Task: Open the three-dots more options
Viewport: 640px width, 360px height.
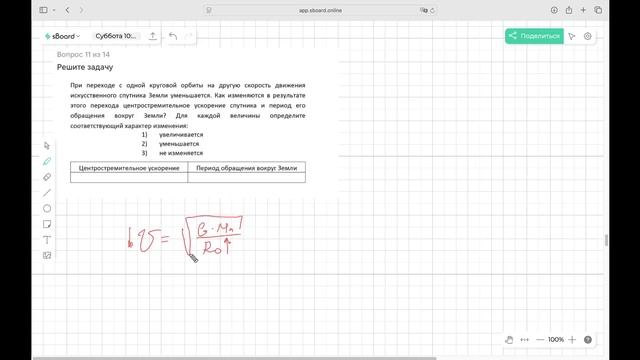Action: 524,340
